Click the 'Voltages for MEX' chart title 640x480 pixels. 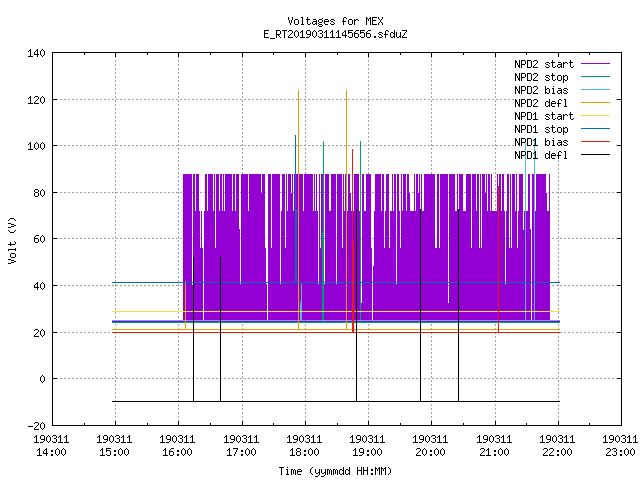click(x=335, y=21)
